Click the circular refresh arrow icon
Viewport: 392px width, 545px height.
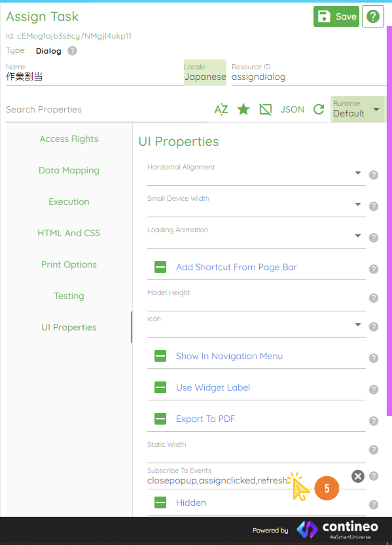[319, 109]
